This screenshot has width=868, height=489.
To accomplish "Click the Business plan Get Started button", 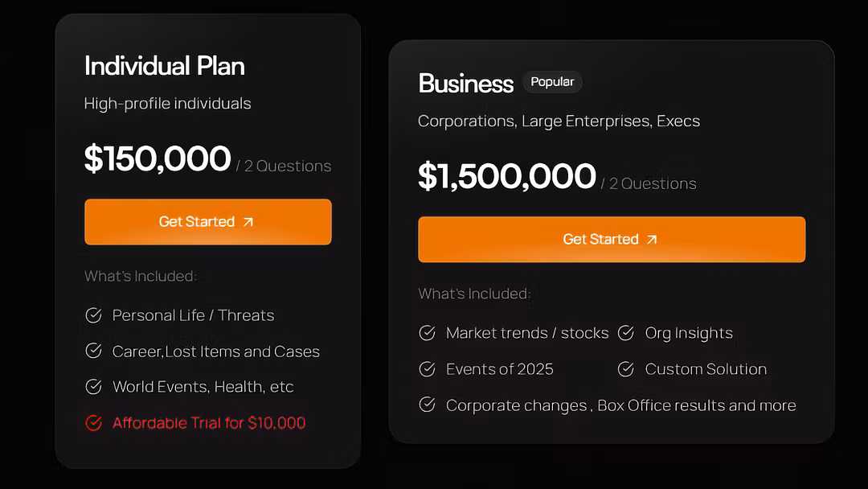I will click(x=611, y=240).
